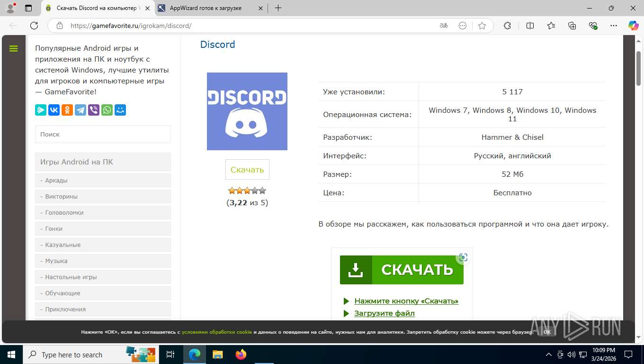Image resolution: width=644 pixels, height=364 pixels.
Task: Open Task View on the taskbar
Action: (x=170, y=355)
